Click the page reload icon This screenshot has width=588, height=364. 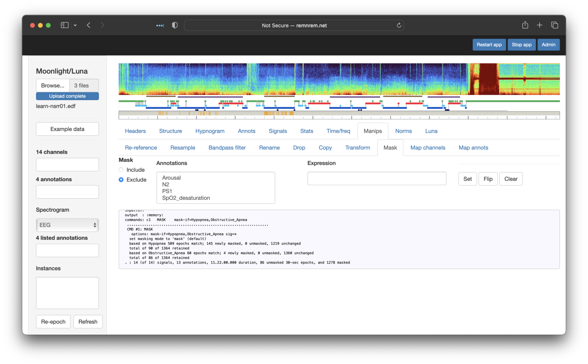click(x=399, y=25)
